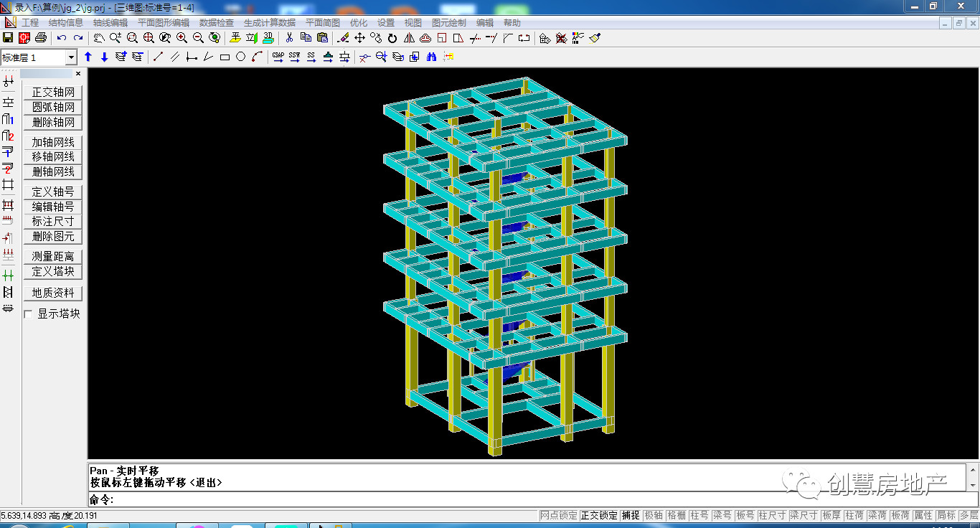Click the red minus zoom-out magnifier
The height and width of the screenshot is (528, 980).
[x=198, y=37]
